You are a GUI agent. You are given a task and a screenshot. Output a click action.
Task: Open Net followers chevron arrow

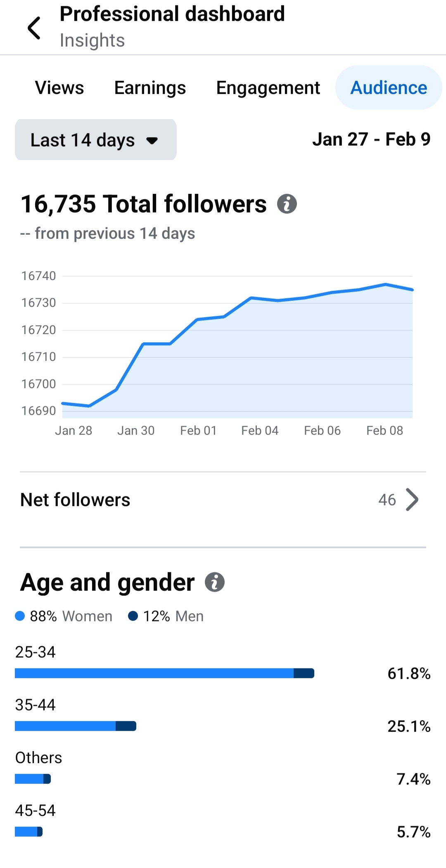pyautogui.click(x=412, y=500)
